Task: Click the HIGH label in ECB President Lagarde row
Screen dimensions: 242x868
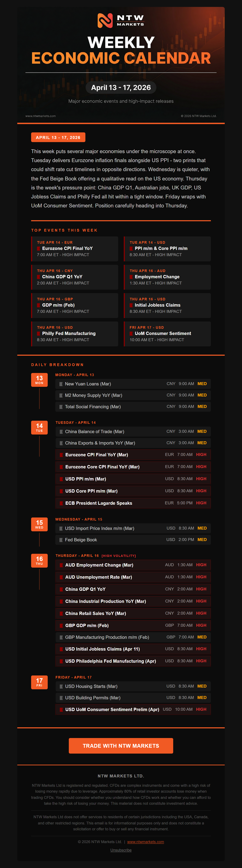Action: pyautogui.click(x=201, y=503)
